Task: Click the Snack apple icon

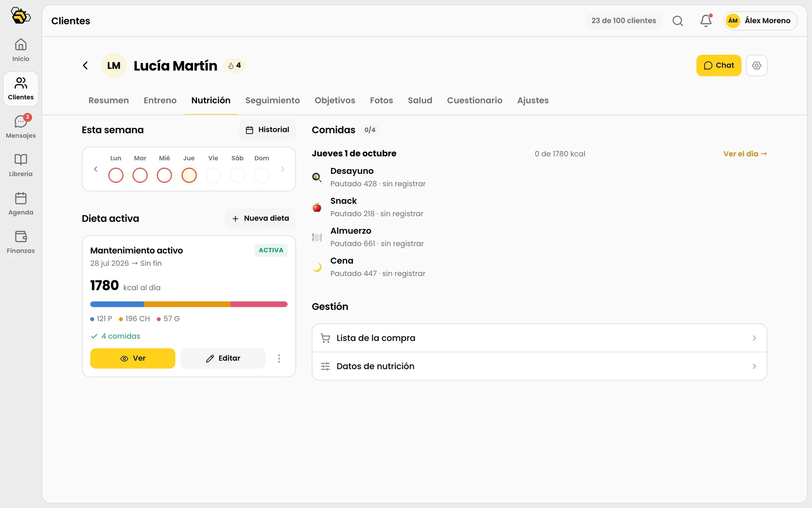Action: point(317,207)
